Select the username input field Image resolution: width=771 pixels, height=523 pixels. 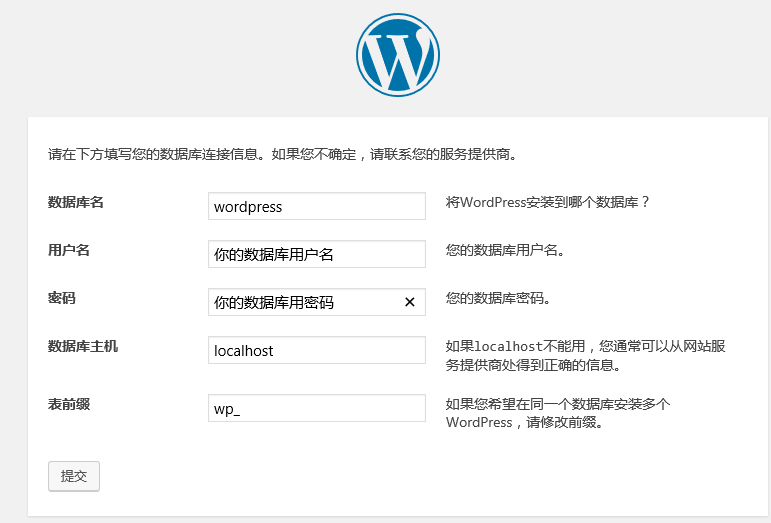pyautogui.click(x=317, y=254)
